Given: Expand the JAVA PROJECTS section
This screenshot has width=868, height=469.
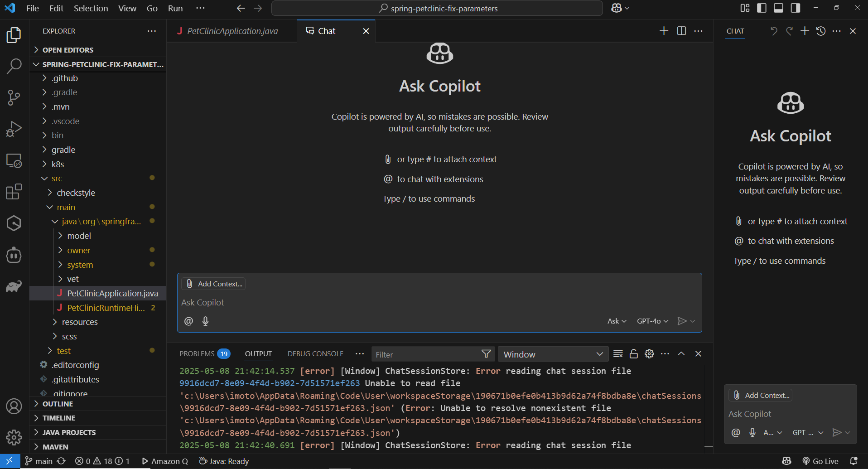Looking at the screenshot, I should (98, 432).
